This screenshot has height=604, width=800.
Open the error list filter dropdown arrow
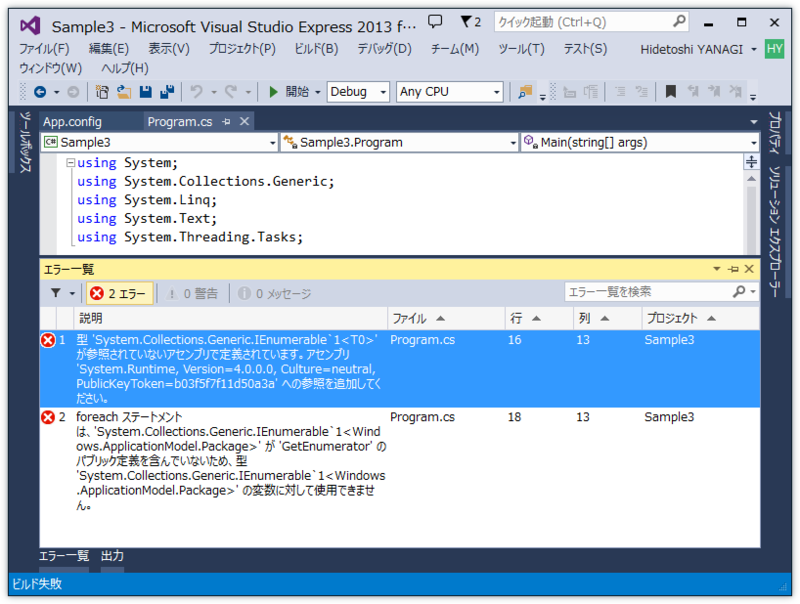(72, 293)
